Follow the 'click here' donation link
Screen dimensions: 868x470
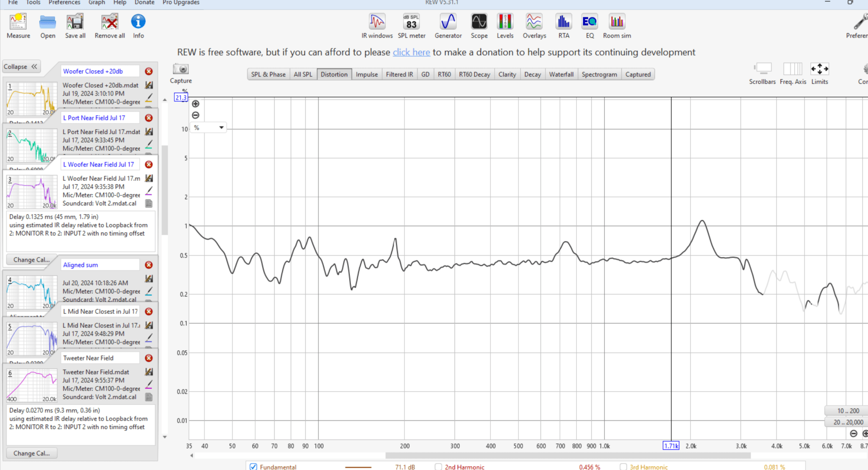[x=411, y=52]
